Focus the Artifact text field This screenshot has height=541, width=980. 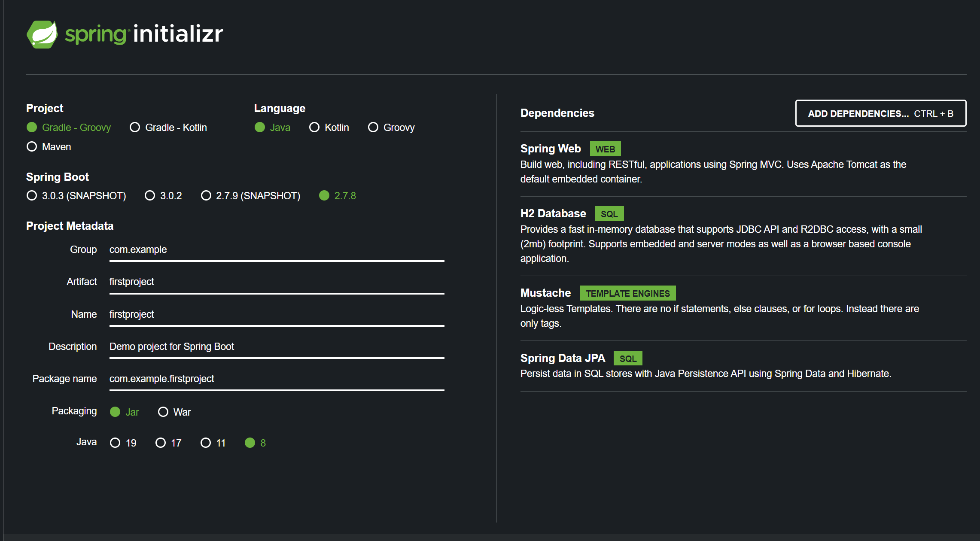[x=277, y=282]
